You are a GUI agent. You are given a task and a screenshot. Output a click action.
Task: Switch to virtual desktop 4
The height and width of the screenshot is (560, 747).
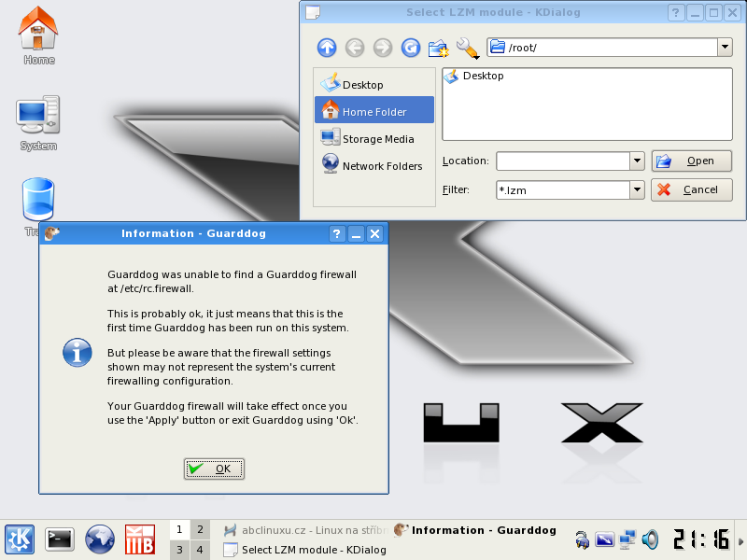[200, 550]
